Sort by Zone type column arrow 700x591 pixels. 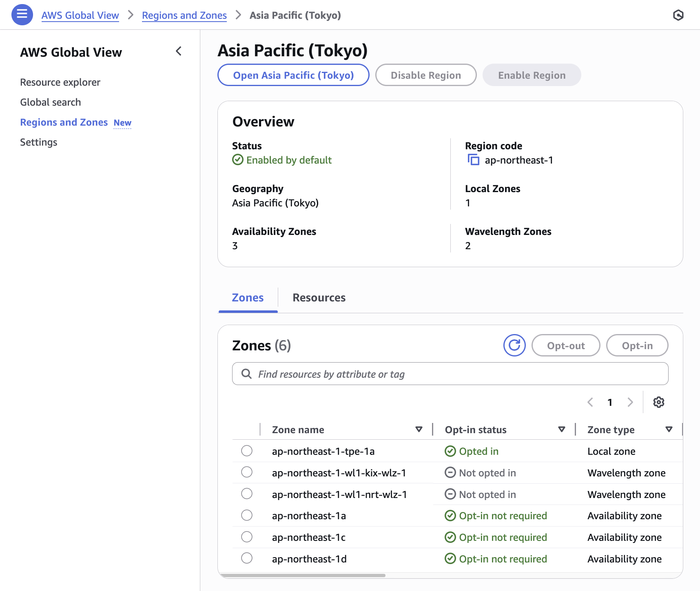(669, 429)
